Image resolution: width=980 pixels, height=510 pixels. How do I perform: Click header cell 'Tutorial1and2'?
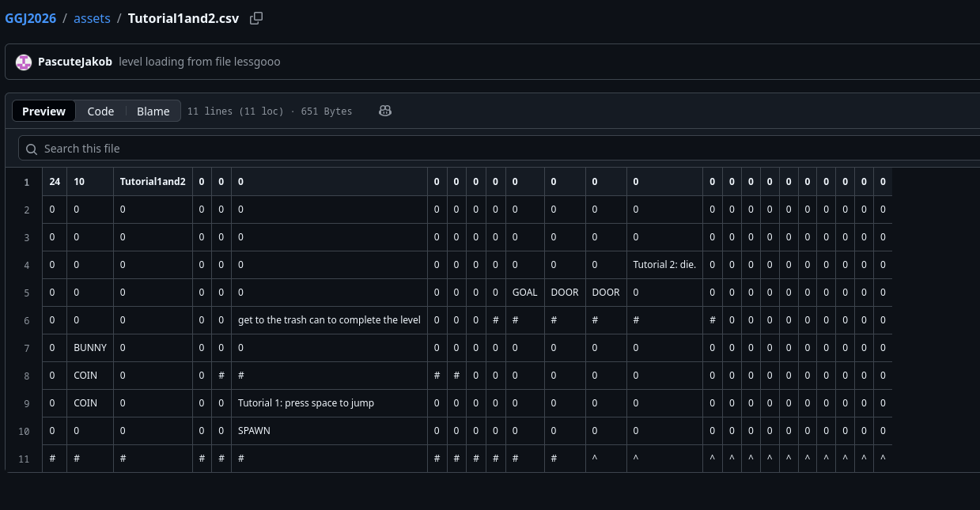click(153, 182)
